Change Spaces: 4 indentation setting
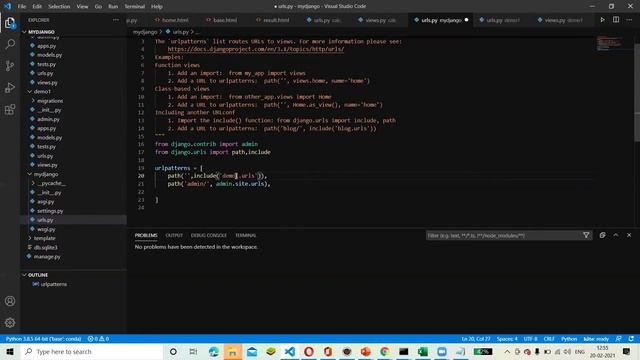 click(x=507, y=339)
